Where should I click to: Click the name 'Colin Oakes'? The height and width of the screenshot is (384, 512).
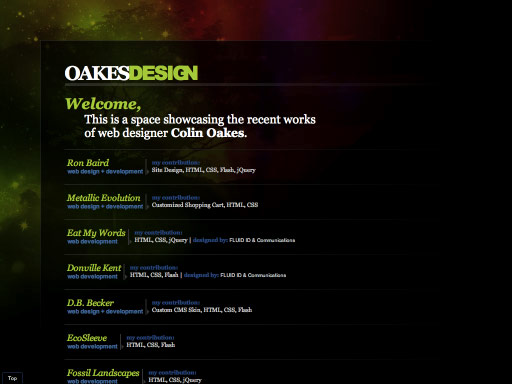[208, 133]
